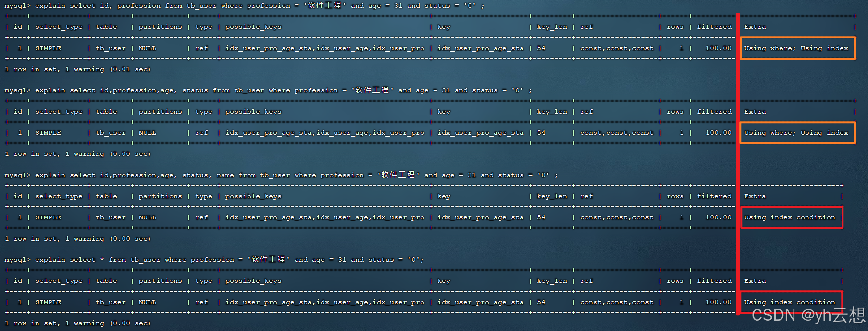Click 'Using index condition' under the query selecting name
The width and height of the screenshot is (868, 331).
(790, 217)
